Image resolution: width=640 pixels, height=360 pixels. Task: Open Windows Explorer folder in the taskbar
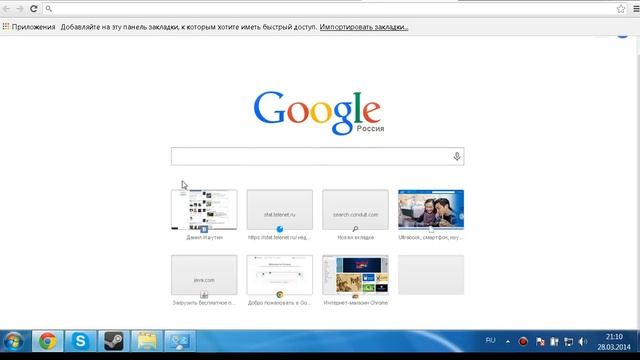[147, 341]
